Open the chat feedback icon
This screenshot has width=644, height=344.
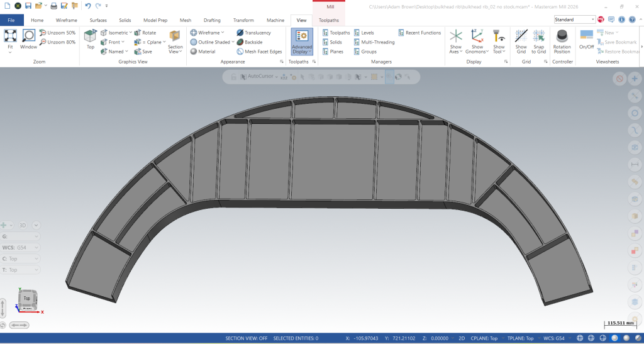click(611, 19)
